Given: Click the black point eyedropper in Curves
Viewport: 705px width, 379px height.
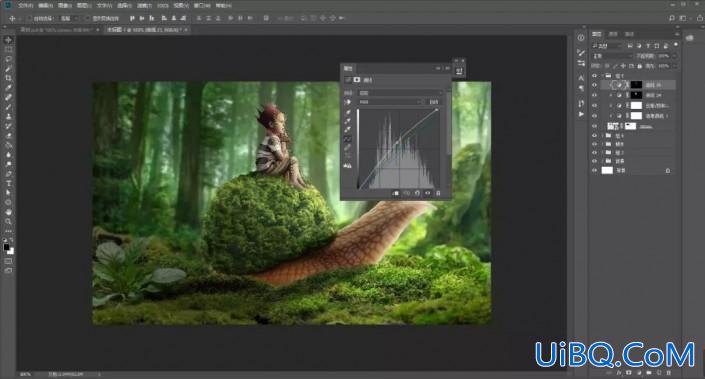Looking at the screenshot, I should coord(348,111).
